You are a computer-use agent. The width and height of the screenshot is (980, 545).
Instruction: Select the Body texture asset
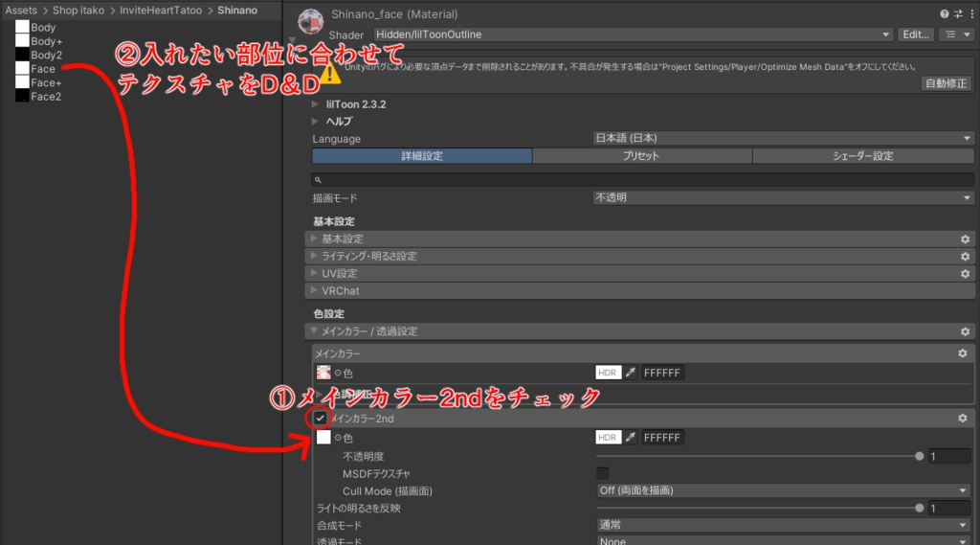(x=35, y=27)
